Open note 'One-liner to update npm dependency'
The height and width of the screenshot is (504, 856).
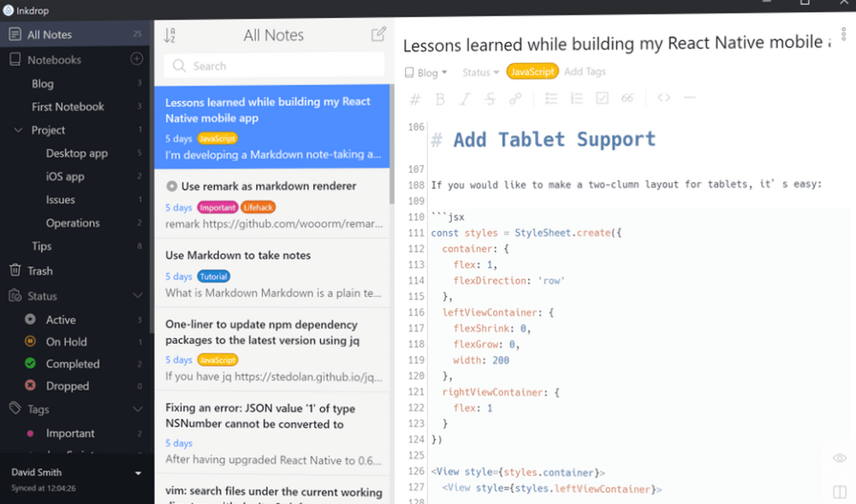(272, 350)
